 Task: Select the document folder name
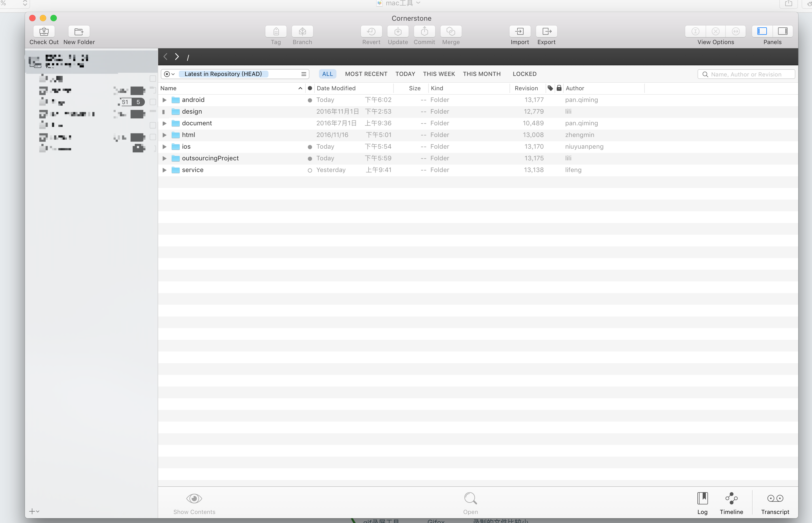[197, 123]
